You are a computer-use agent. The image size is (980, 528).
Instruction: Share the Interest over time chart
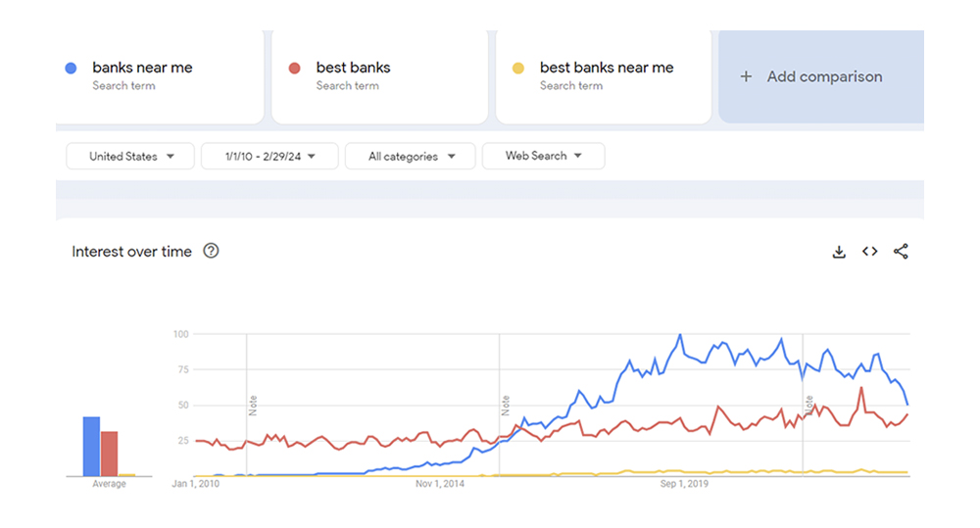(901, 252)
